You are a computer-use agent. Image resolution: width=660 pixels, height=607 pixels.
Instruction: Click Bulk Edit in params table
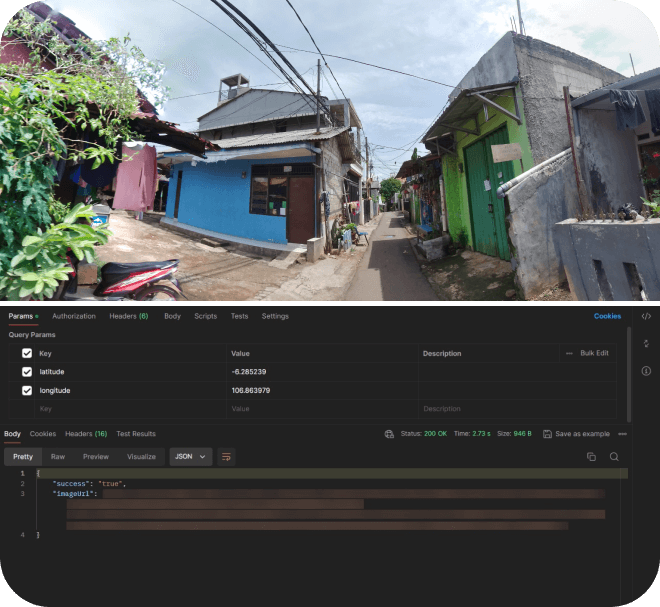[x=594, y=353]
